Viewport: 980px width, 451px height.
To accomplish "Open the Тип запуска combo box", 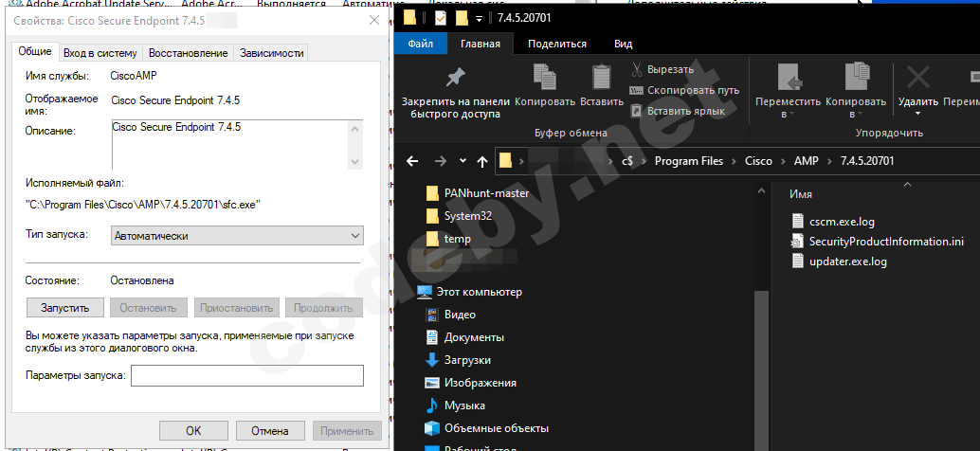I will click(237, 236).
